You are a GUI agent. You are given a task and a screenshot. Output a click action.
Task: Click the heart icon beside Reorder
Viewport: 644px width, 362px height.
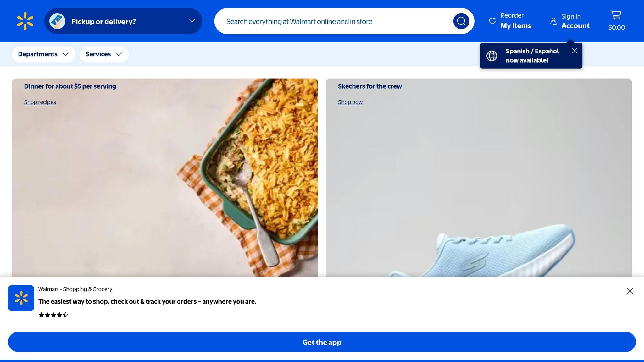point(492,21)
